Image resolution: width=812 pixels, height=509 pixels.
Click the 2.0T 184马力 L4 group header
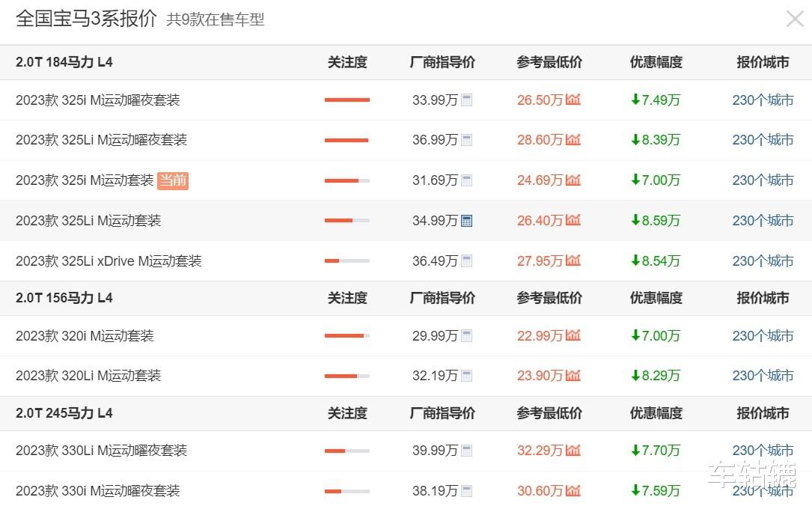64,62
